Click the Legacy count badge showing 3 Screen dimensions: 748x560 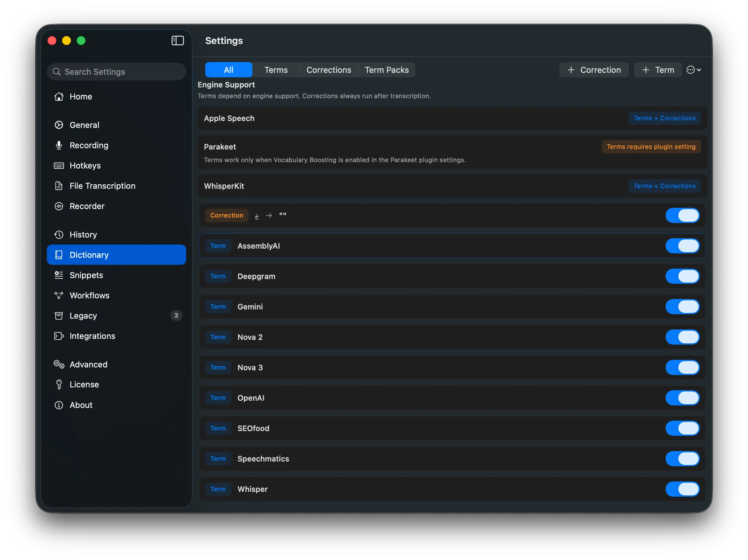[x=176, y=315]
